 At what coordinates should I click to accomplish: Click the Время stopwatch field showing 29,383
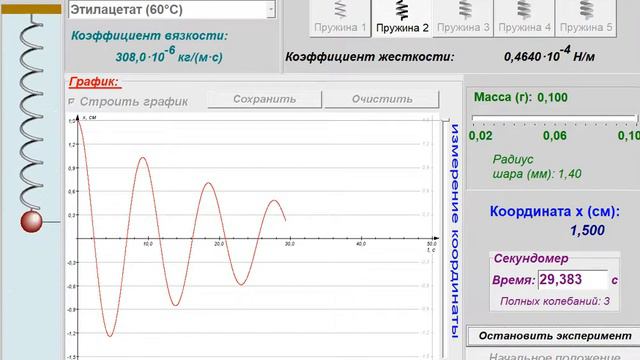tap(573, 280)
